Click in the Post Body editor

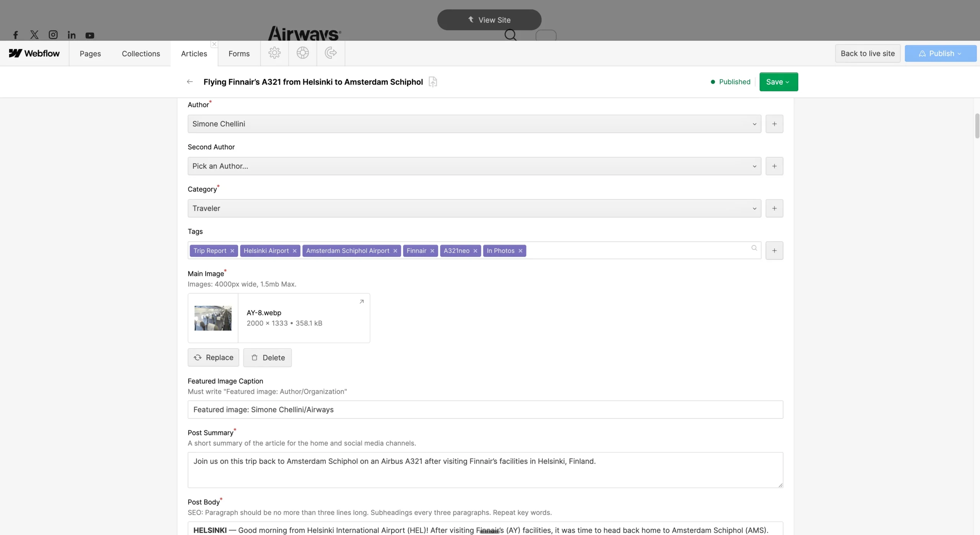pyautogui.click(x=485, y=528)
